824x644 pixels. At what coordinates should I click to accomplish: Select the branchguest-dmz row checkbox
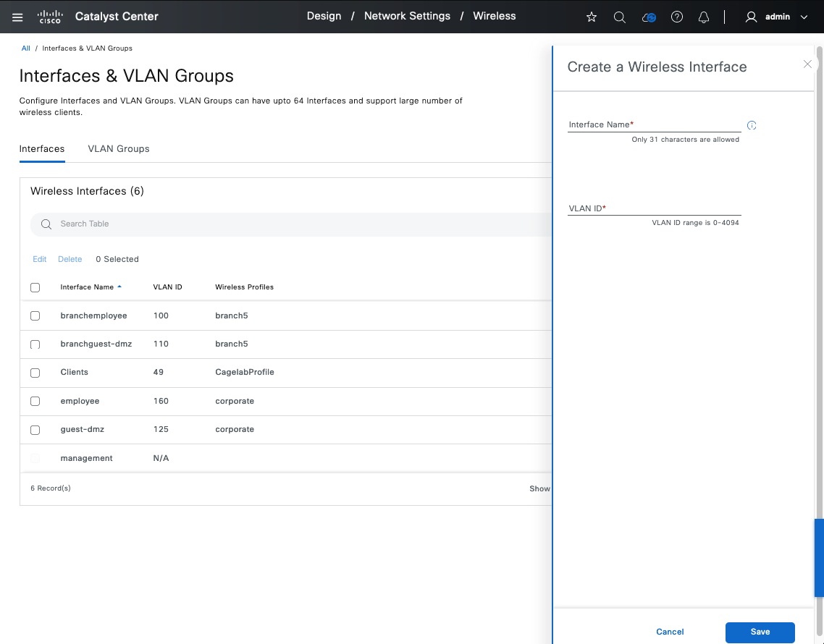35,344
